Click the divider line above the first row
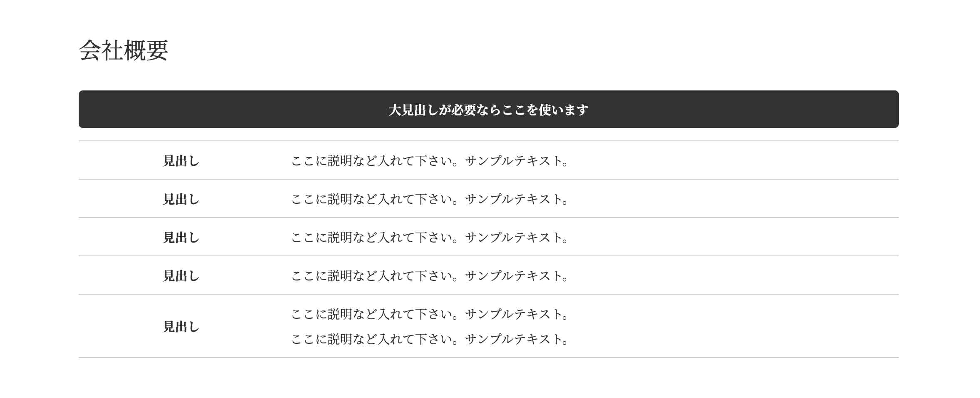980x398 pixels. tap(488, 141)
